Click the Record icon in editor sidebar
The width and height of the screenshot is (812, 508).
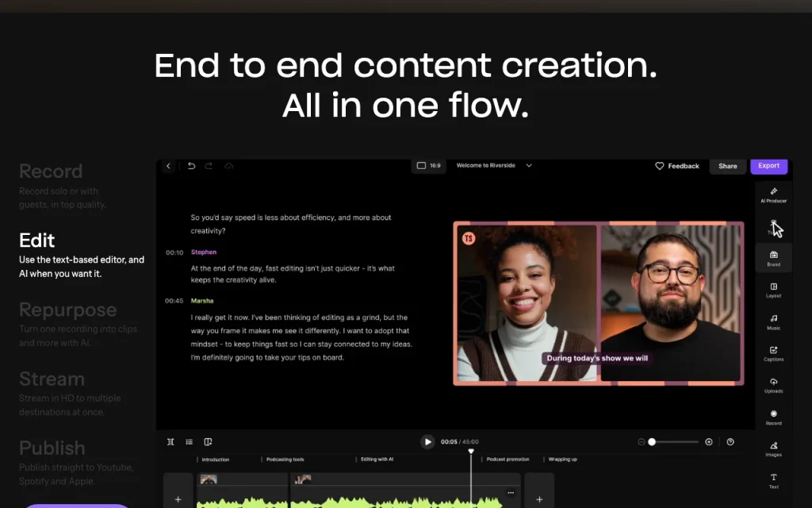(773, 418)
